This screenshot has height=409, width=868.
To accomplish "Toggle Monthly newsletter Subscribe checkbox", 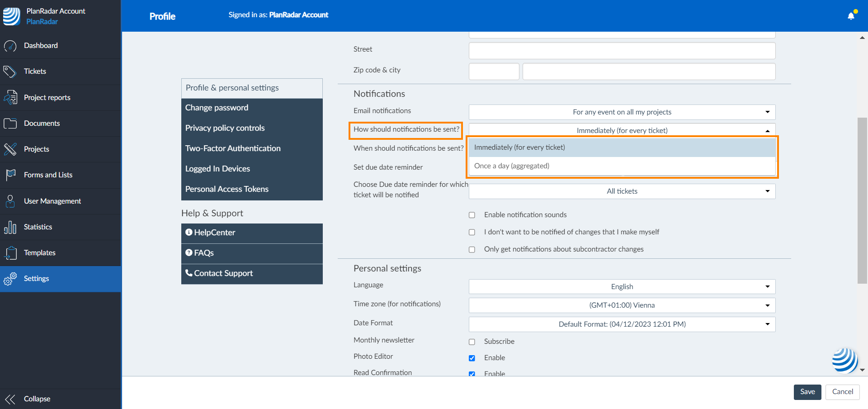I will click(472, 342).
